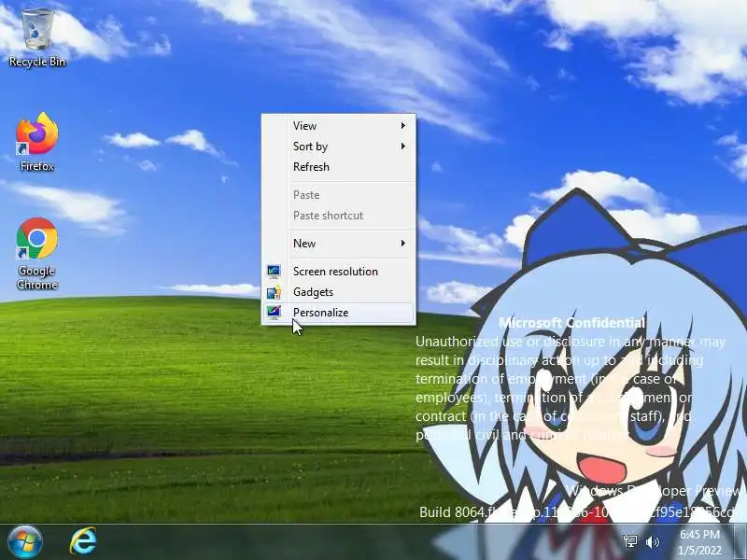Click the monitor icon beside Screen resolution
Image resolution: width=747 pixels, height=560 pixels.
click(x=274, y=272)
